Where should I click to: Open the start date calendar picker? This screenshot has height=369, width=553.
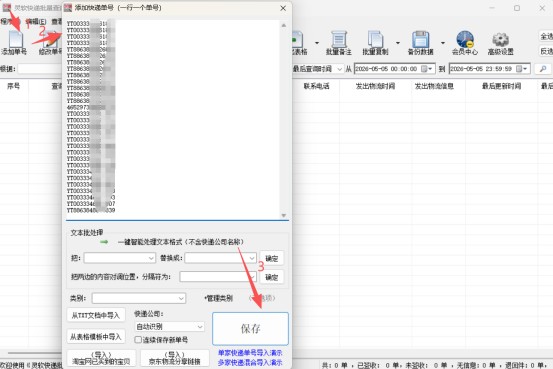coord(427,69)
